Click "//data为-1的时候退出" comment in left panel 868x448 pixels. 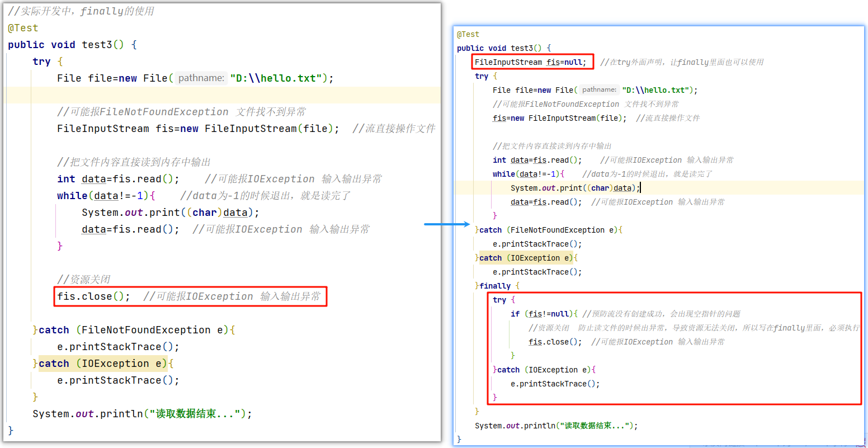point(236,196)
